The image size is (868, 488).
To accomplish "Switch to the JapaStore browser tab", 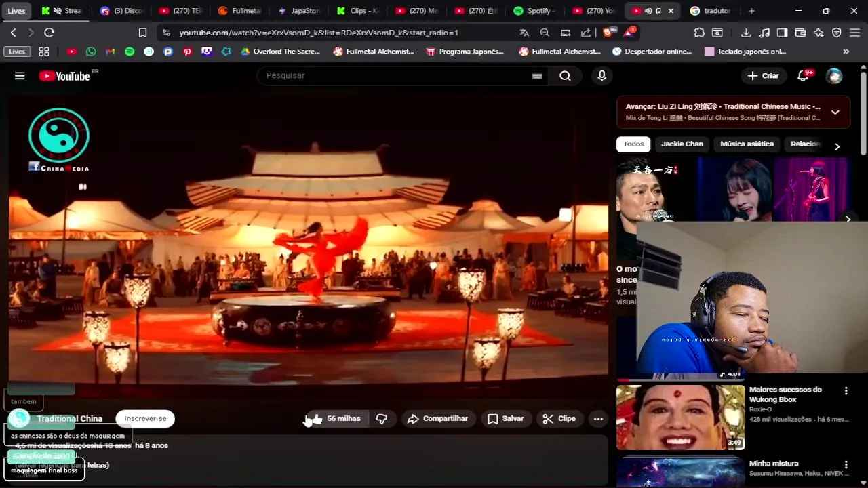I will click(299, 11).
